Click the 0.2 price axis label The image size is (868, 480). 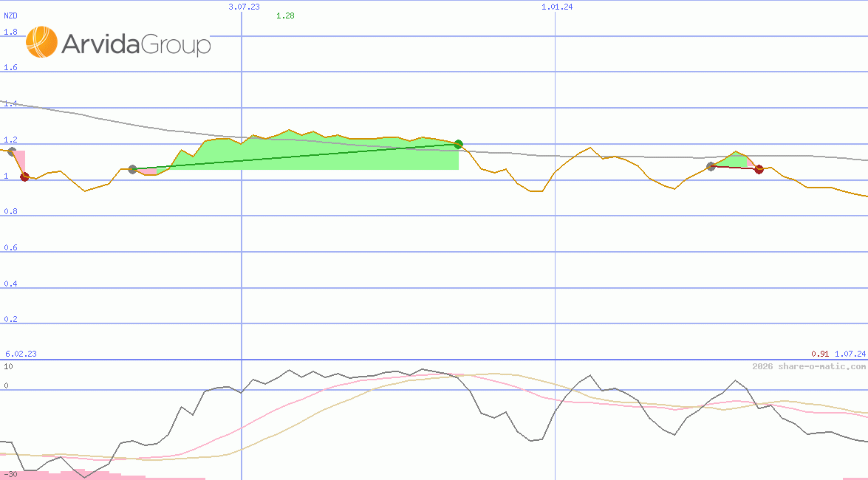(x=10, y=320)
